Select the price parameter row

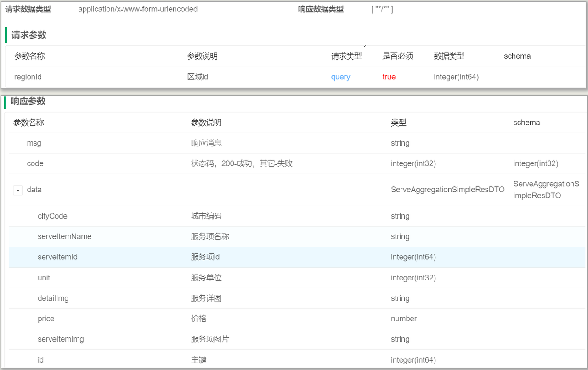pyautogui.click(x=46, y=319)
